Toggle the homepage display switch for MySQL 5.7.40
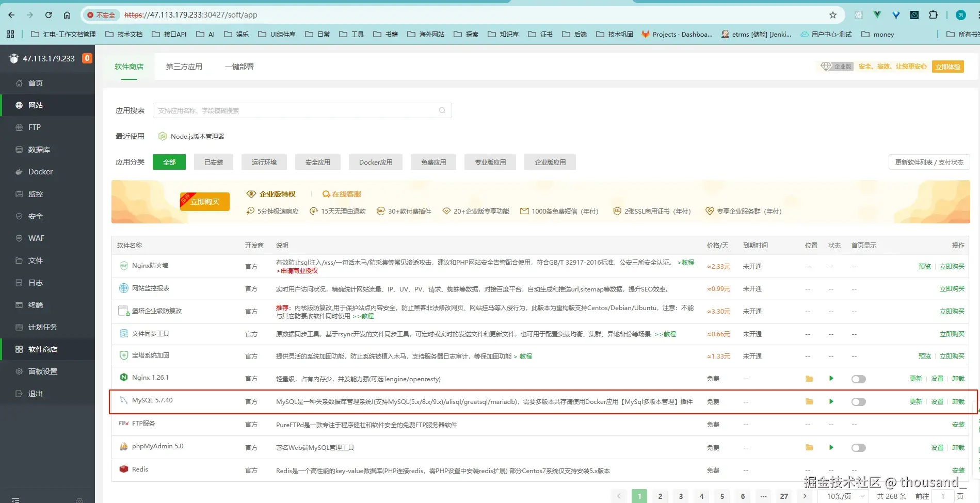980x503 pixels. tap(858, 401)
